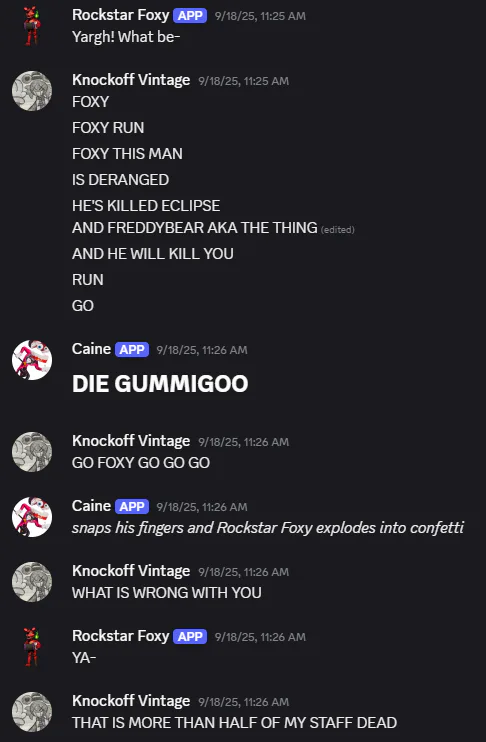Open the Rockstar Foxy username above the Yargh message
The height and width of the screenshot is (742, 486).
120,15
